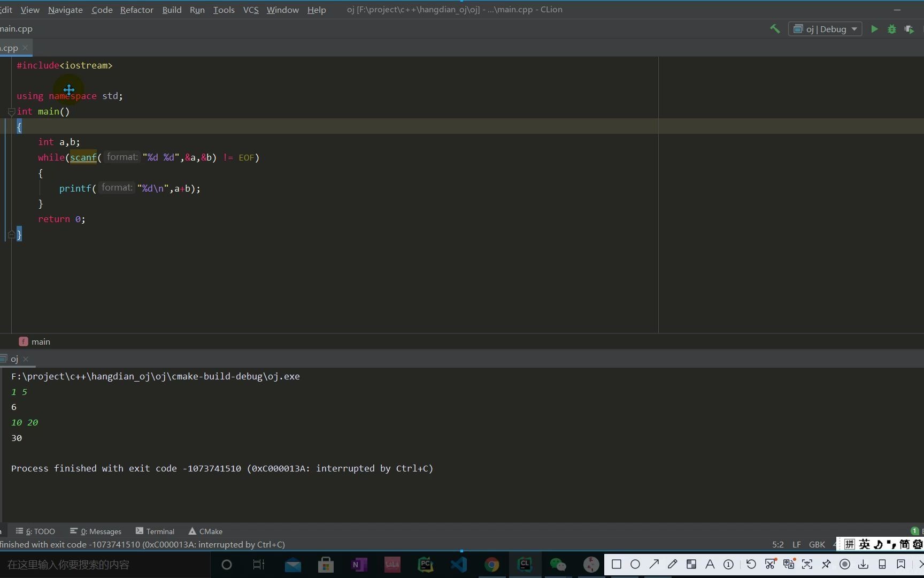Screen dimensions: 924x578
Task: Click the translate screenshot icon
Action: point(789,564)
